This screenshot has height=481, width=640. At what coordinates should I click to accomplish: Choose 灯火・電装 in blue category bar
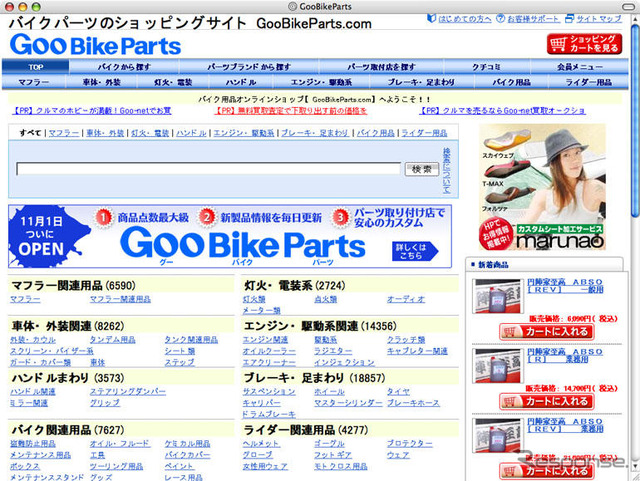point(173,82)
